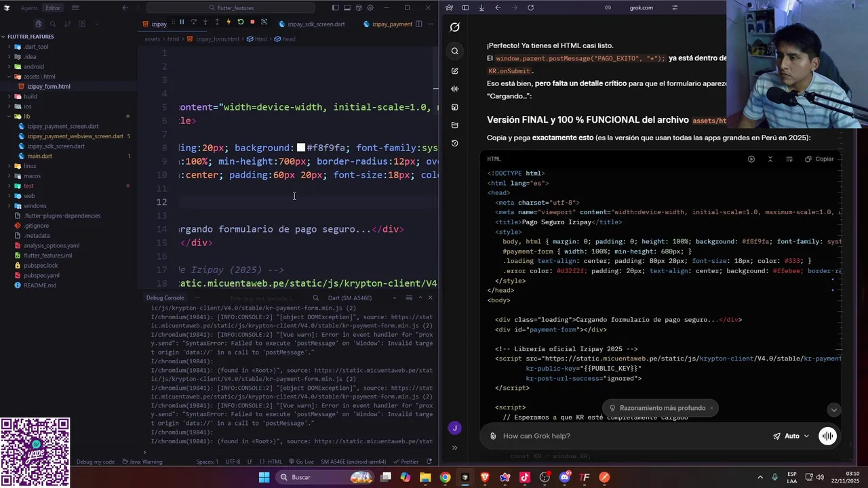868x488 pixels.
Task: Click user avatar J in Grok sidebar
Action: tap(455, 428)
